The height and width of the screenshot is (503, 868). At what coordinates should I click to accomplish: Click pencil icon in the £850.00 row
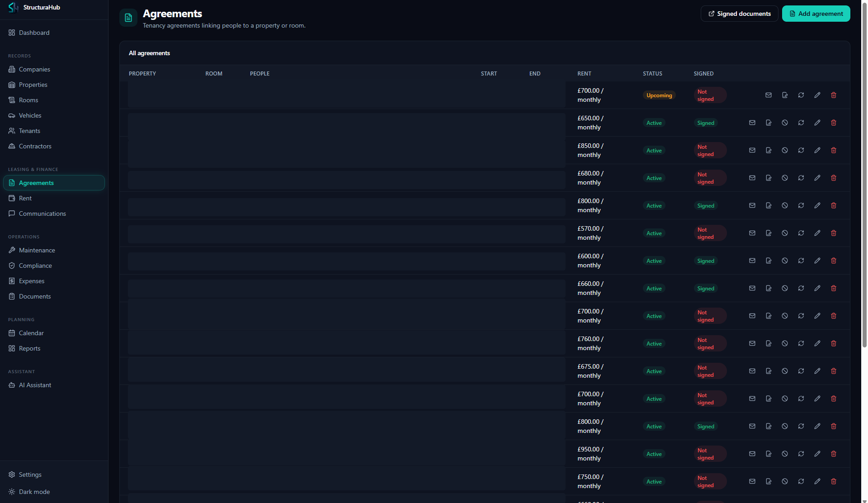click(x=817, y=150)
